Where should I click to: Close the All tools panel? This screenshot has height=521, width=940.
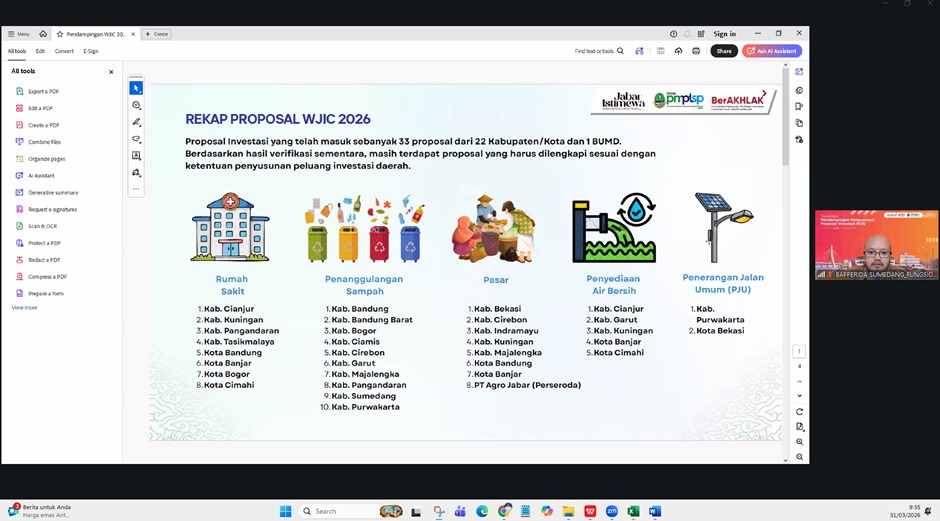(111, 71)
